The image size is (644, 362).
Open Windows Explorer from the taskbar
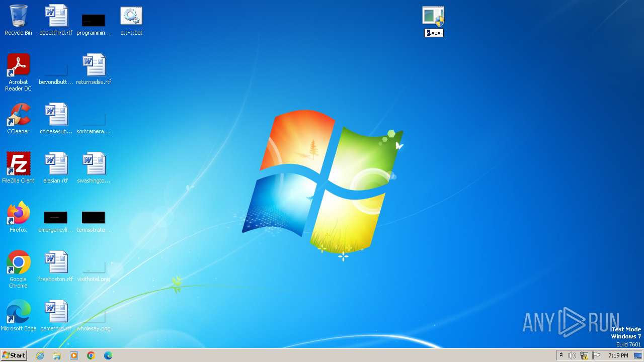point(57,355)
